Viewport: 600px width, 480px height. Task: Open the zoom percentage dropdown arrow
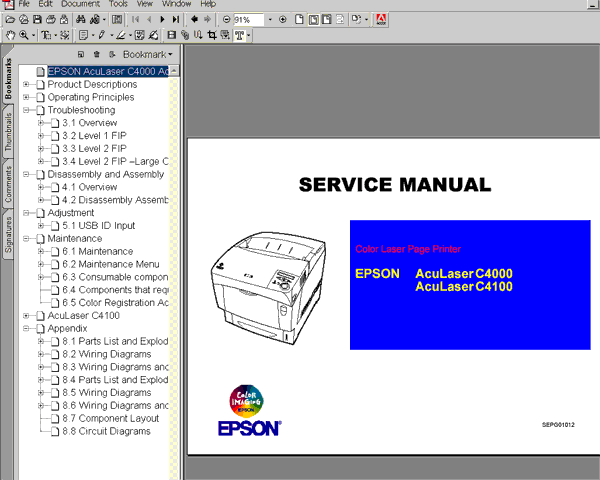click(270, 20)
